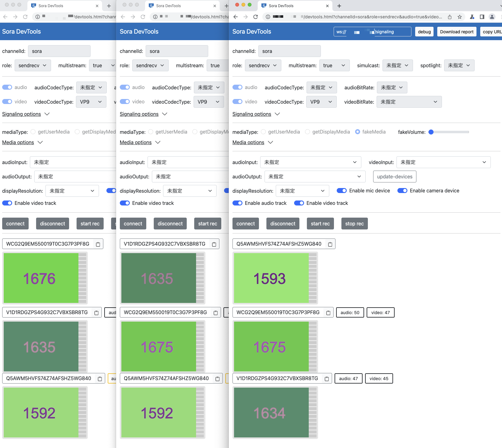Screen dimensions: 502x448
Task: Click start rec in left window
Action: point(90,224)
